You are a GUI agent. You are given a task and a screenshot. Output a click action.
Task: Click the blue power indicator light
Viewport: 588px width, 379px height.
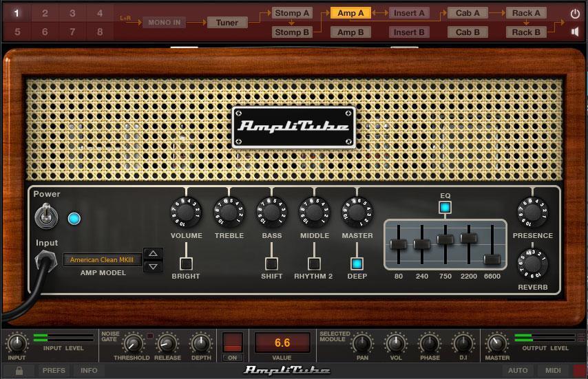[x=74, y=219]
